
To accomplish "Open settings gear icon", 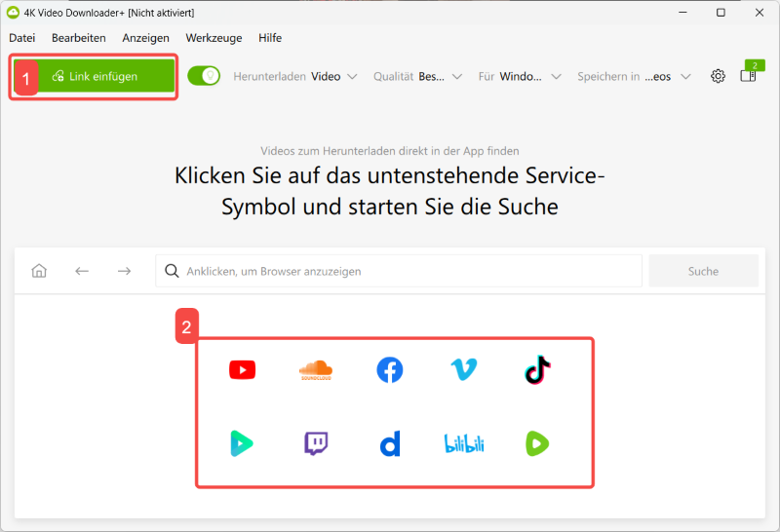I will pyautogui.click(x=718, y=76).
